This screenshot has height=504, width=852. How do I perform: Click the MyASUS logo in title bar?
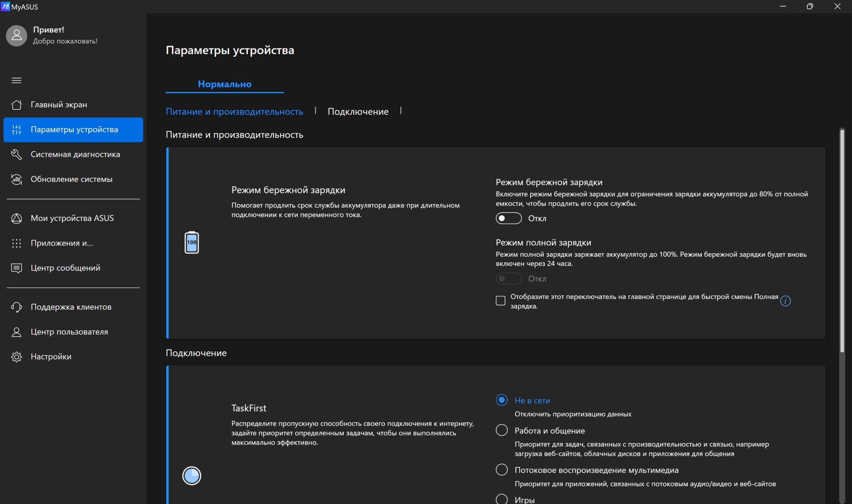[5, 6]
